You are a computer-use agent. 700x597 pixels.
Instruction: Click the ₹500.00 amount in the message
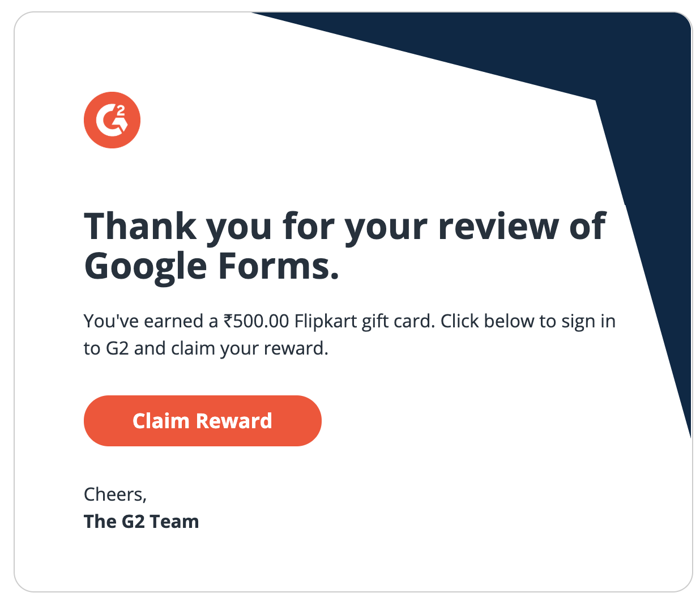(256, 321)
